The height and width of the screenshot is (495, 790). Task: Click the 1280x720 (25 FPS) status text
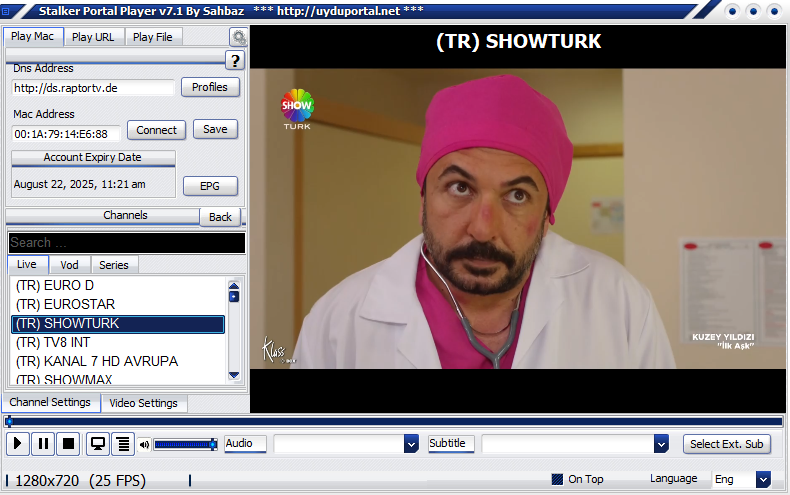point(81,481)
